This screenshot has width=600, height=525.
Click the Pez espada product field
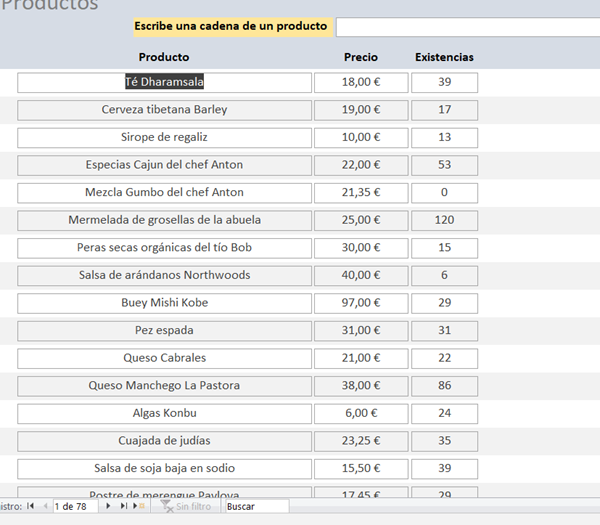coord(164,330)
